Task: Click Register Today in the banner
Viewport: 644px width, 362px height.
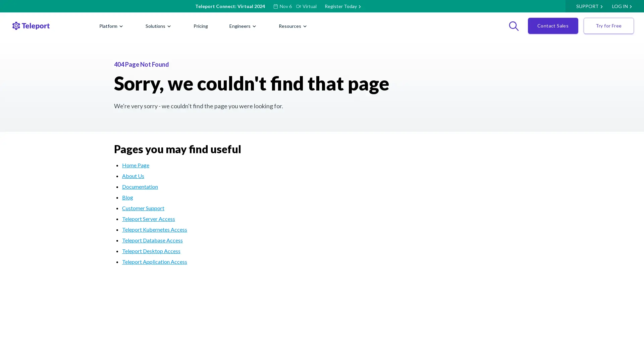Action: point(342,6)
